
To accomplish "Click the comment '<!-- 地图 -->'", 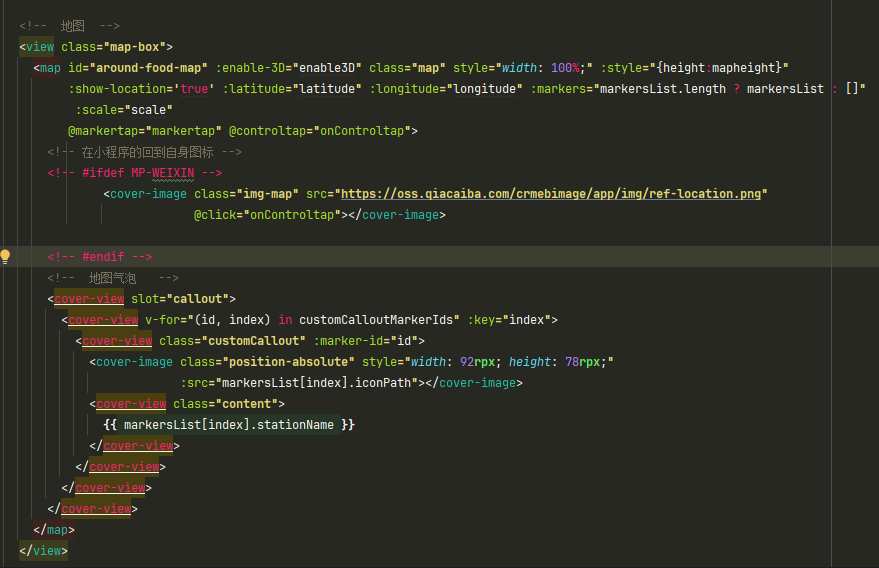I will (70, 26).
